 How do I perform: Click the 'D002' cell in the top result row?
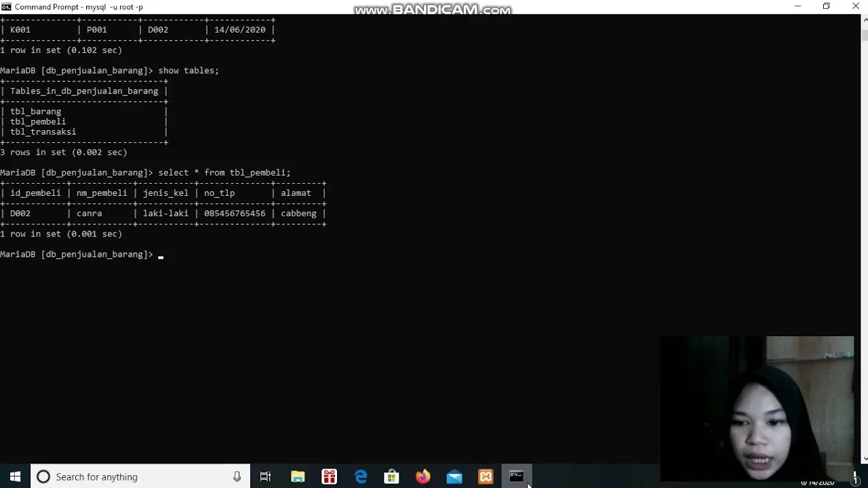(158, 30)
